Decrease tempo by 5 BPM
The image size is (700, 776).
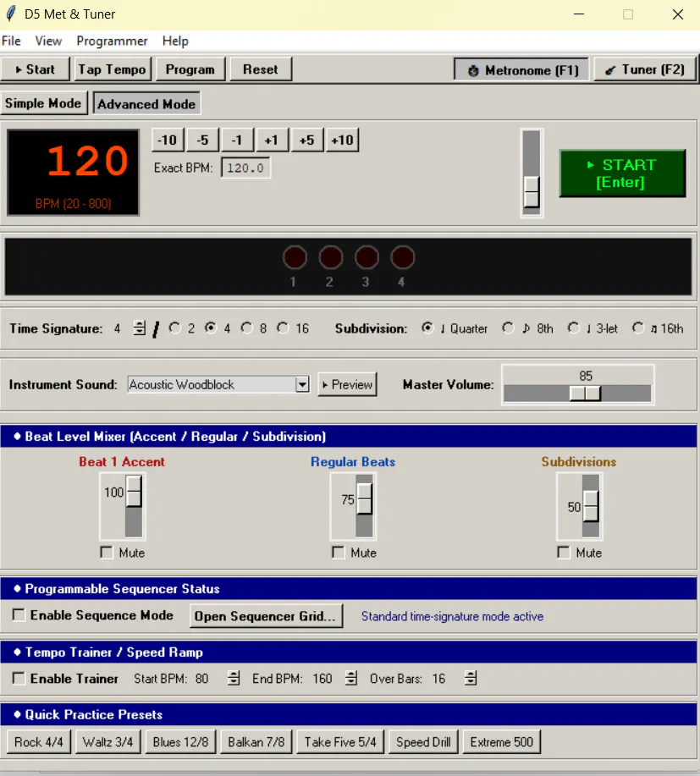tap(202, 140)
